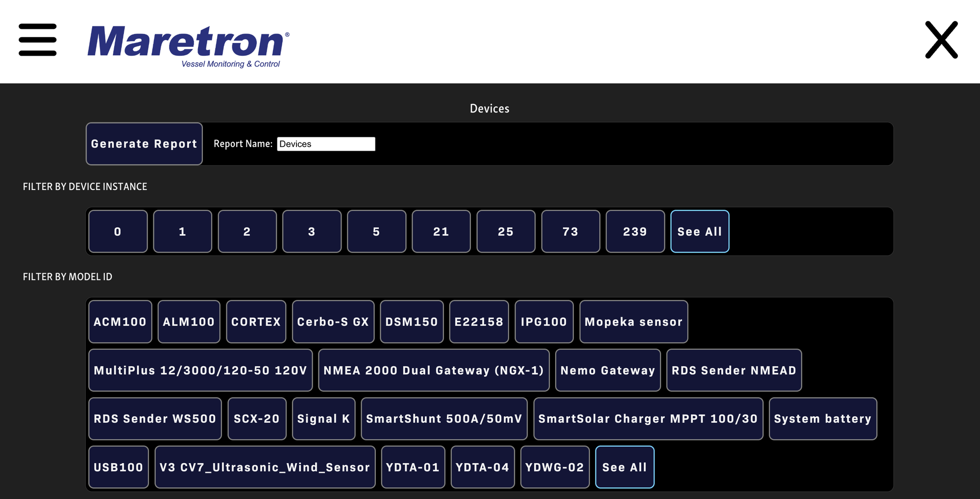Close the Devices page with X

tap(941, 40)
